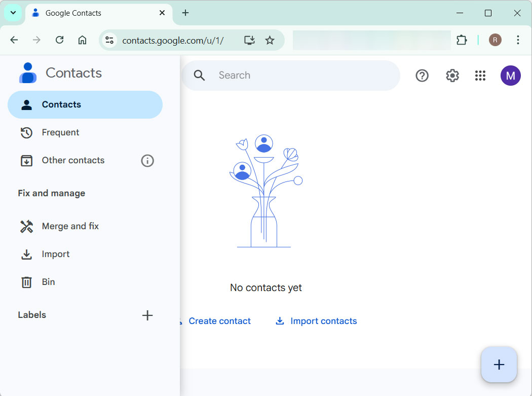Click the profile avatar M

510,75
